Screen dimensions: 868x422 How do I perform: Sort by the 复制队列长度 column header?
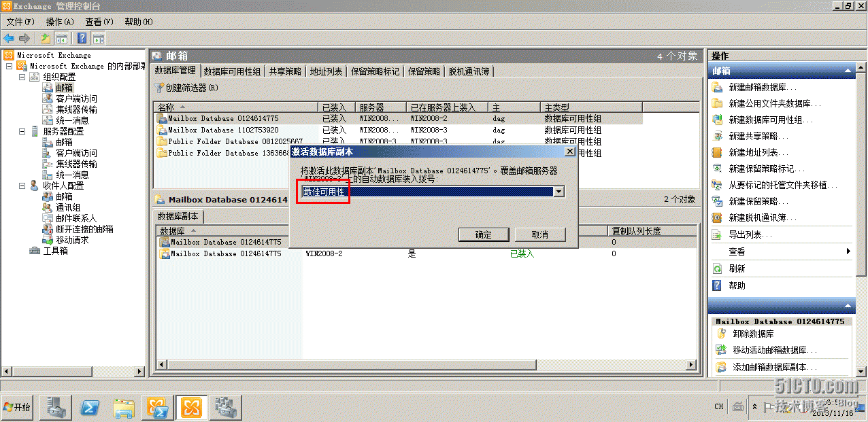(652, 231)
